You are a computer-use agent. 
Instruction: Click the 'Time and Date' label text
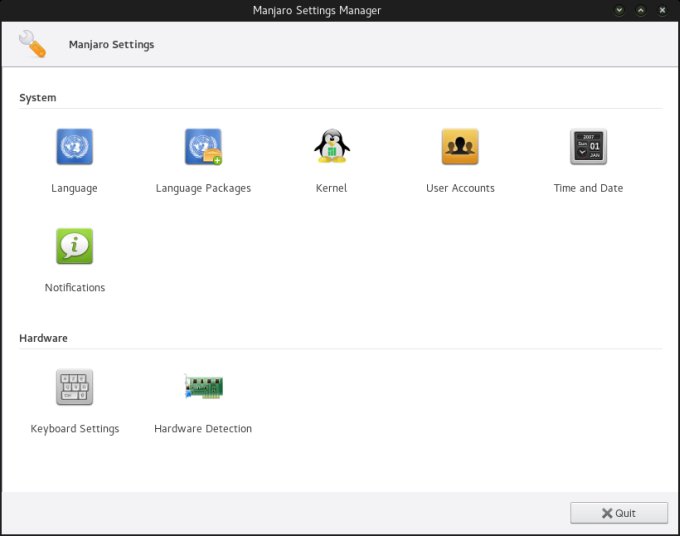coord(588,188)
